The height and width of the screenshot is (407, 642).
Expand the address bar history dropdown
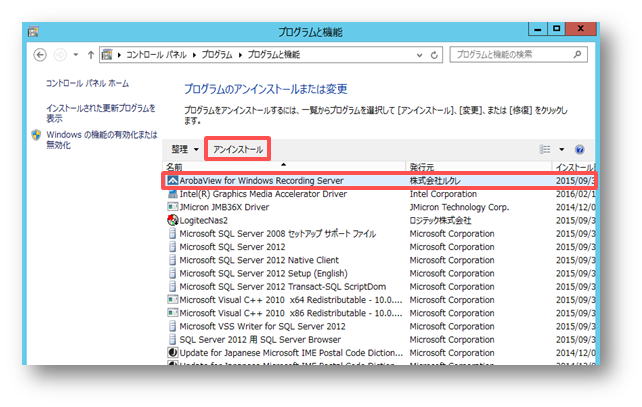point(419,55)
